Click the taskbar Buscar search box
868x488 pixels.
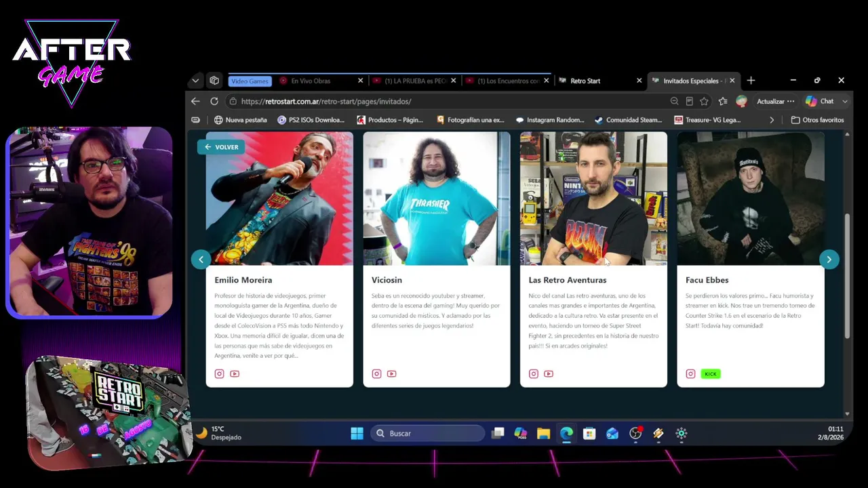[x=427, y=433]
